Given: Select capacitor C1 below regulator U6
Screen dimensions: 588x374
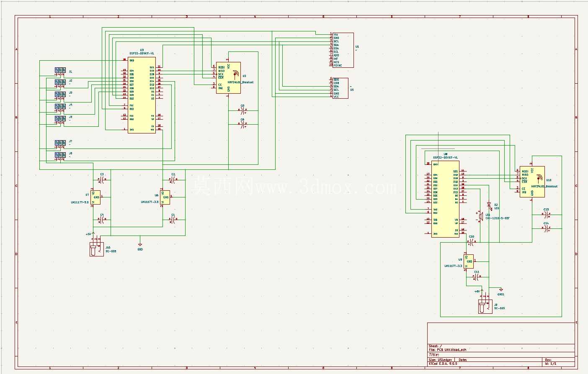Looking at the screenshot, I should [173, 219].
